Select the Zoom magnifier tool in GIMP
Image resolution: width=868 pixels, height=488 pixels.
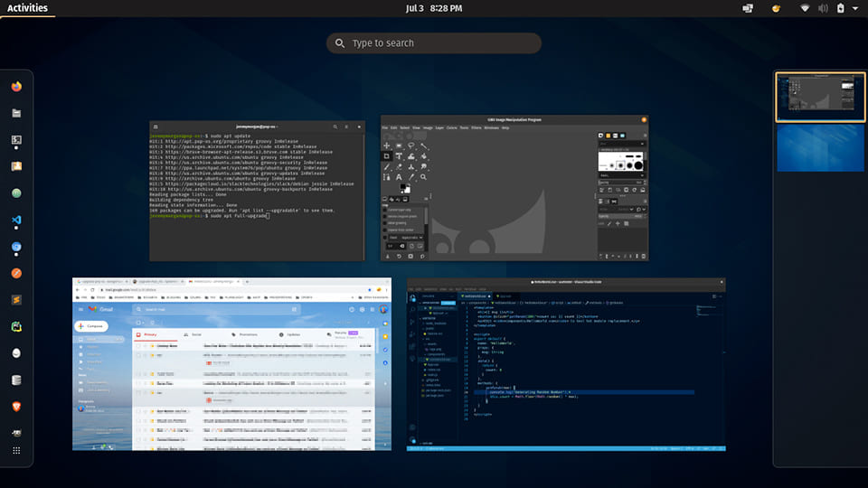423,177
